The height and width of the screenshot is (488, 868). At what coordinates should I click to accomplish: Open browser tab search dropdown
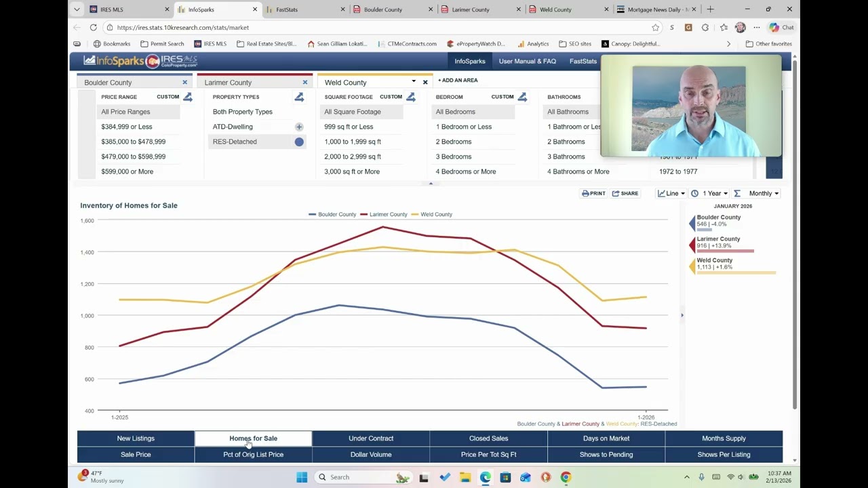(77, 9)
